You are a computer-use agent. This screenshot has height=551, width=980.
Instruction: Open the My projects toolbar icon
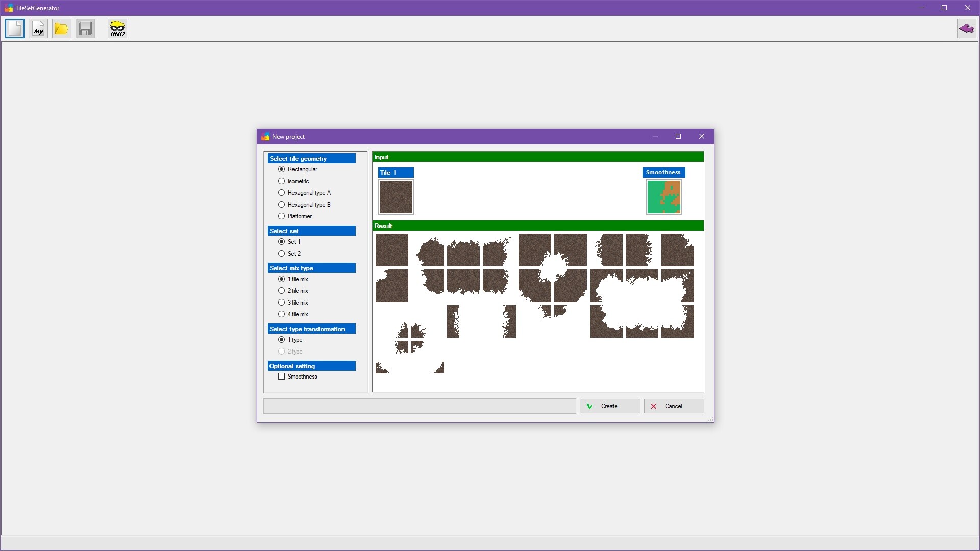[38, 29]
